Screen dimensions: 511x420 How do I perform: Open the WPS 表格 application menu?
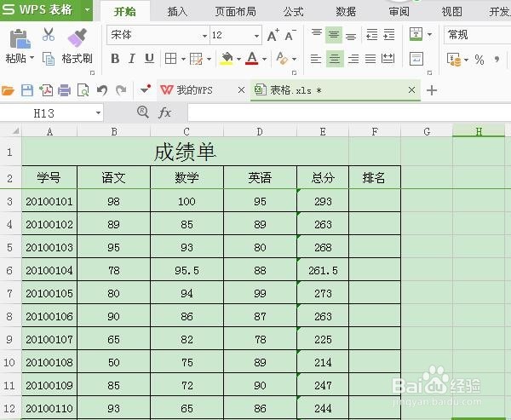pos(46,10)
